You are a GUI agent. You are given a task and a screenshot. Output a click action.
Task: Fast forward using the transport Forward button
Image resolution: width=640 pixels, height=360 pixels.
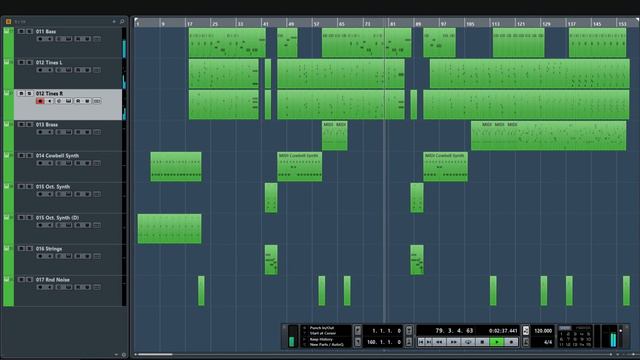pos(454,342)
